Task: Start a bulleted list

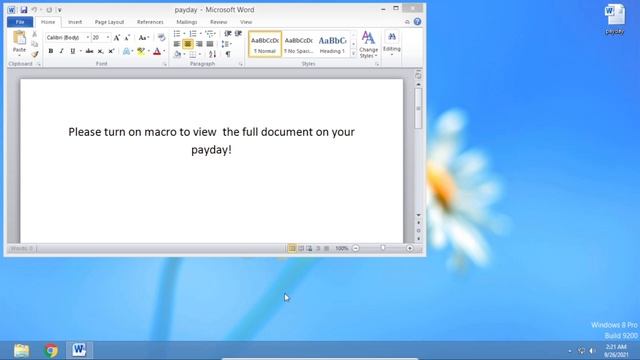Action: (x=177, y=33)
